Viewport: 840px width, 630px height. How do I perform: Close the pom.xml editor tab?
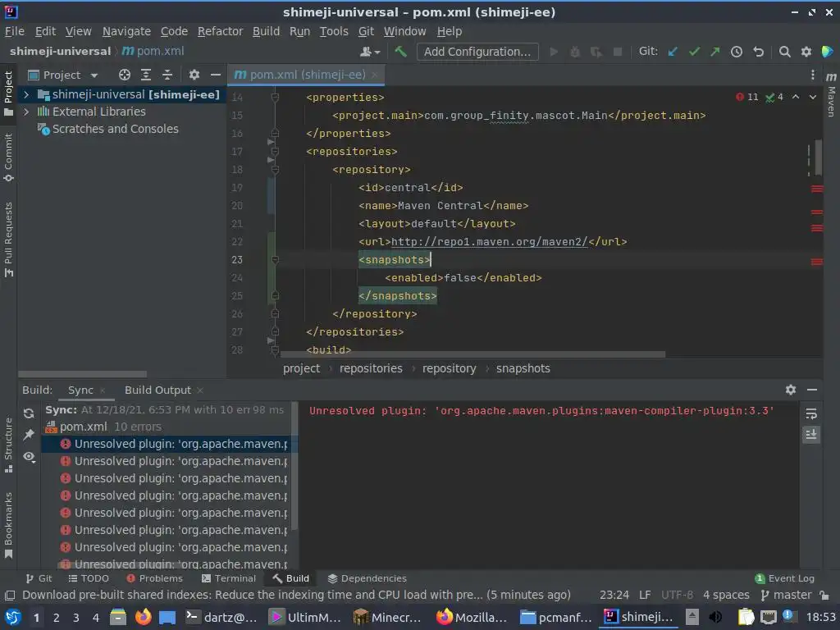coord(374,75)
